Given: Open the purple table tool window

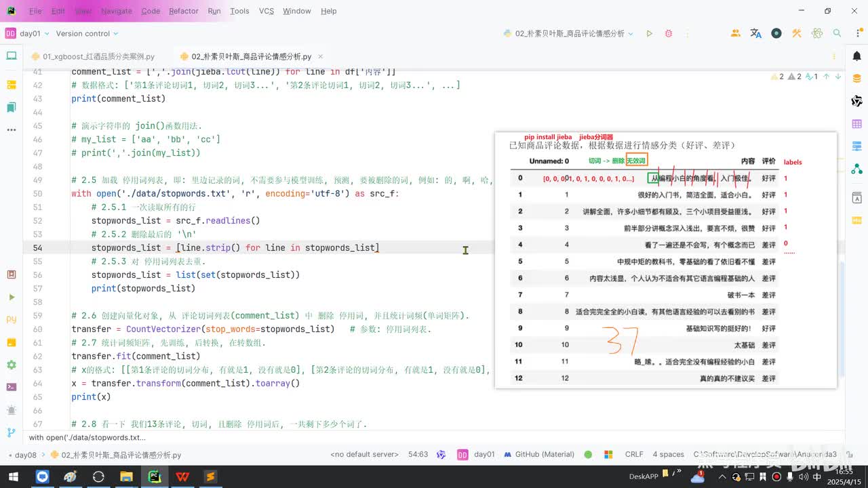Looking at the screenshot, I should click(x=856, y=124).
